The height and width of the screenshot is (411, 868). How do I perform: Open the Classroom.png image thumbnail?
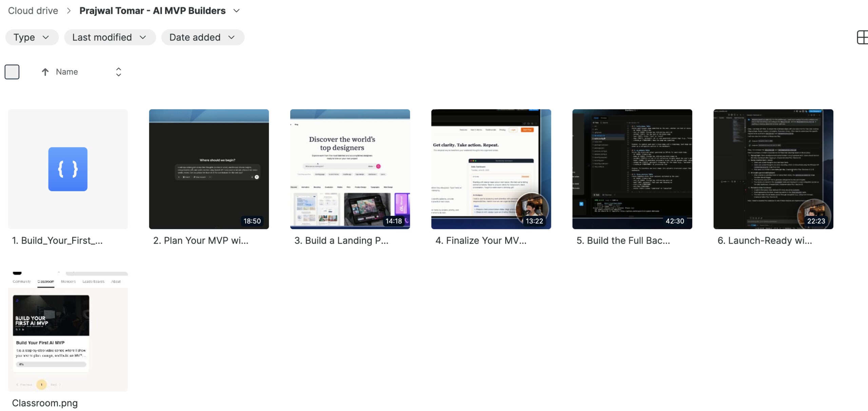(x=68, y=331)
